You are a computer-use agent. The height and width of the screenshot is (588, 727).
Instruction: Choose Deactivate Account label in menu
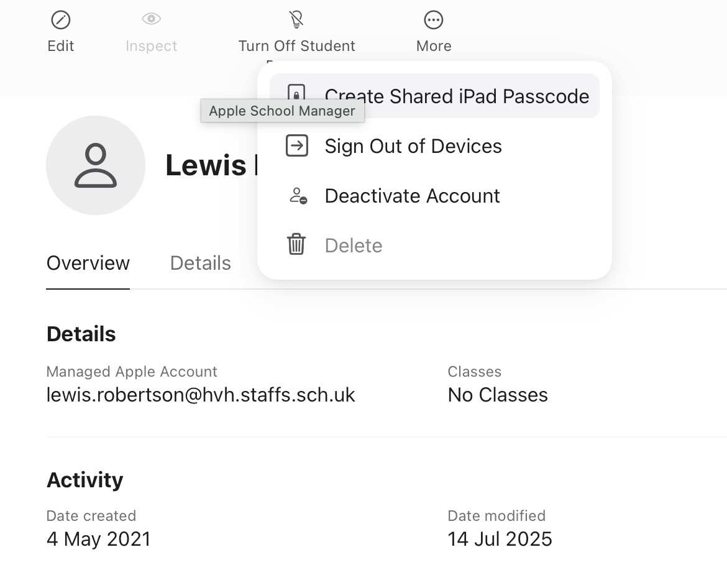(x=412, y=196)
